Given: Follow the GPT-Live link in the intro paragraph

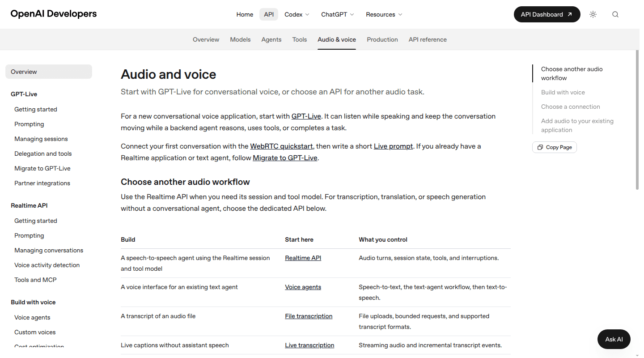Looking at the screenshot, I should tap(306, 116).
